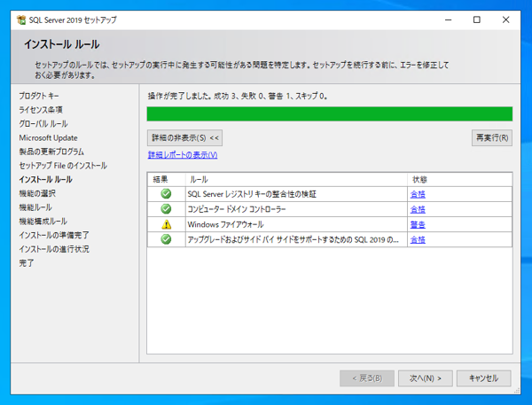Click the 結果 column header
Image resolution: width=532 pixels, height=405 pixels.
point(167,179)
